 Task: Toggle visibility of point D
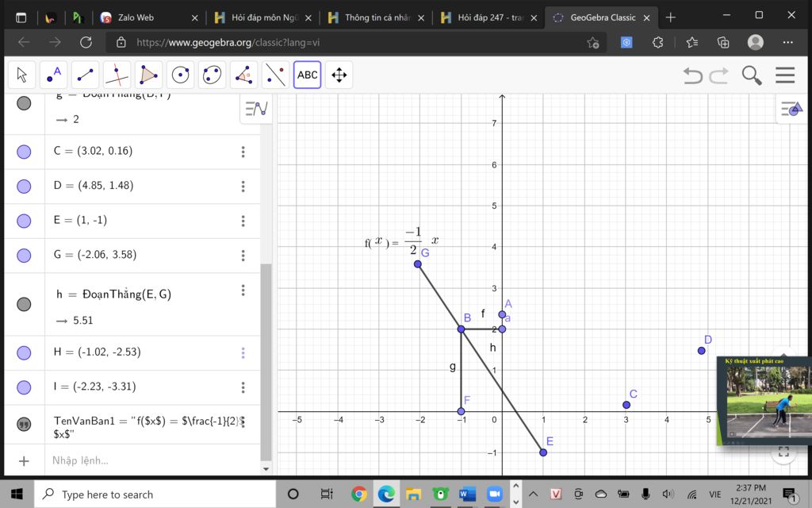tap(24, 186)
